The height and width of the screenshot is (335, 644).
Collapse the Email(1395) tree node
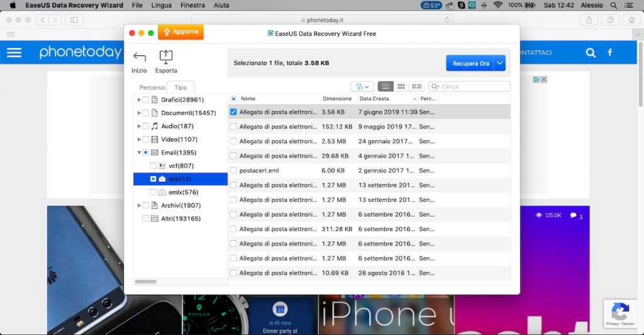click(138, 152)
